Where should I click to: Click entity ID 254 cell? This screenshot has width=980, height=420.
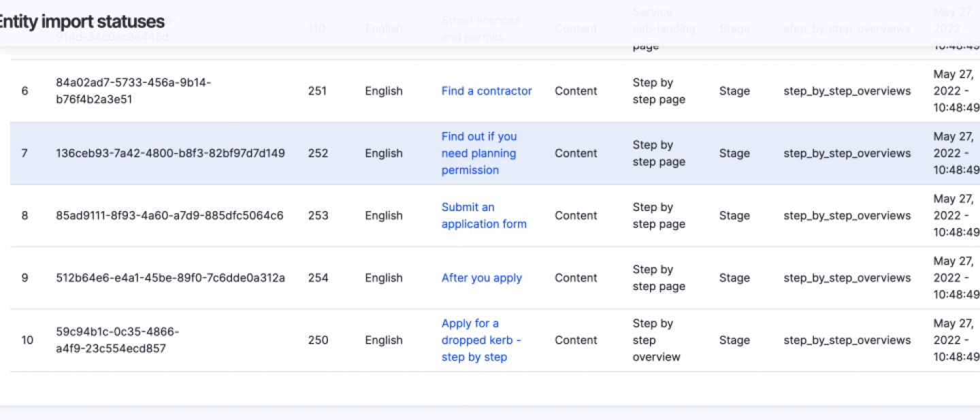point(318,278)
